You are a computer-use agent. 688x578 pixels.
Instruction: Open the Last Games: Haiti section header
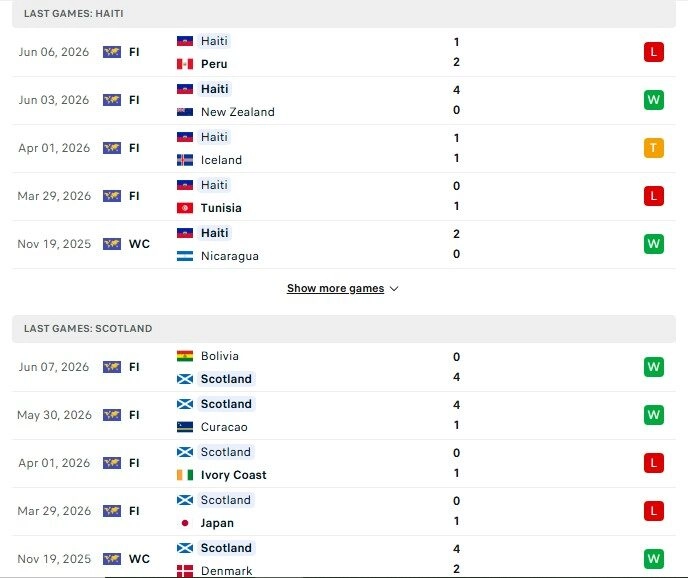[344, 14]
